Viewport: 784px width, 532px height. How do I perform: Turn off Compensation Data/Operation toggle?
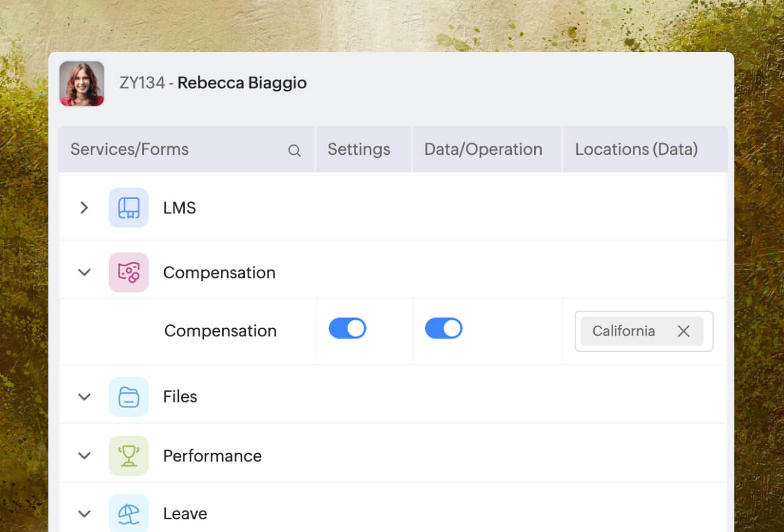(443, 328)
